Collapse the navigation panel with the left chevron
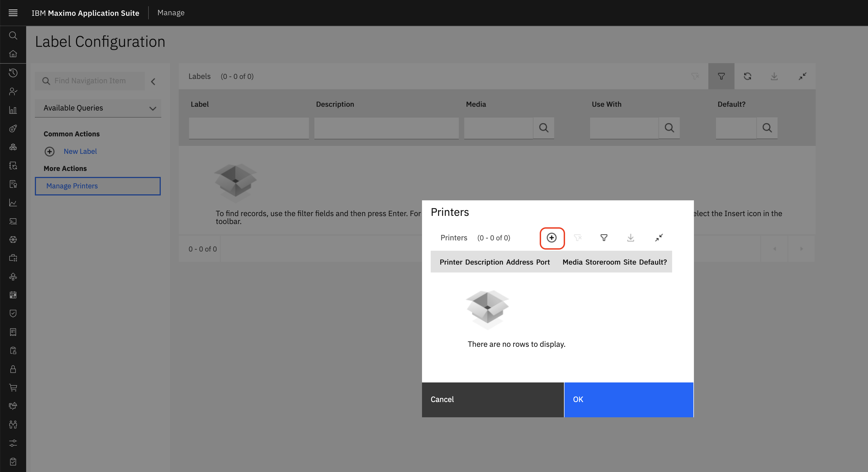 [153, 81]
